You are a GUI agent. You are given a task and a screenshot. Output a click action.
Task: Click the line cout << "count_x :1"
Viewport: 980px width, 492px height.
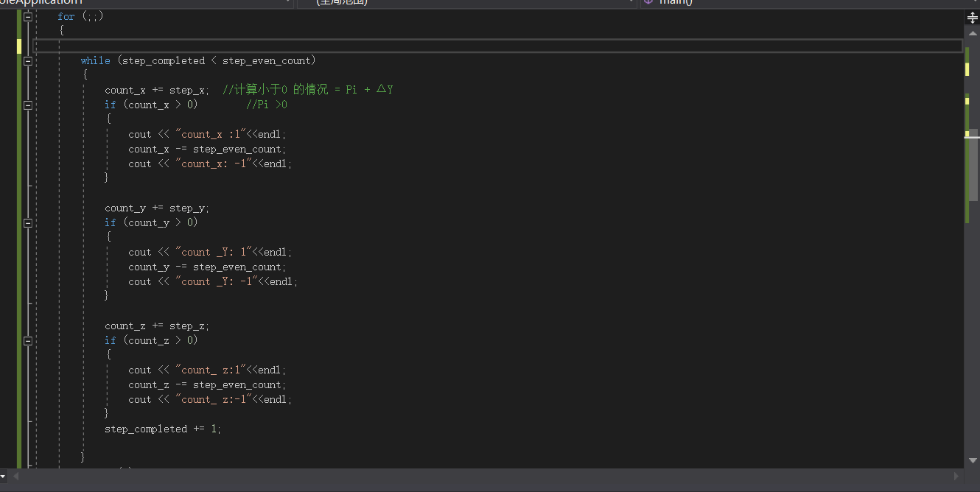point(207,135)
